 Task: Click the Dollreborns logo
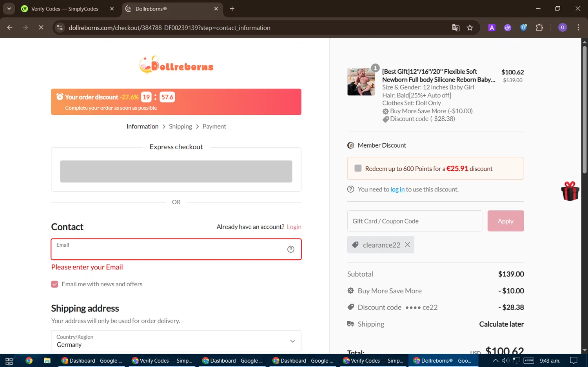pyautogui.click(x=176, y=65)
